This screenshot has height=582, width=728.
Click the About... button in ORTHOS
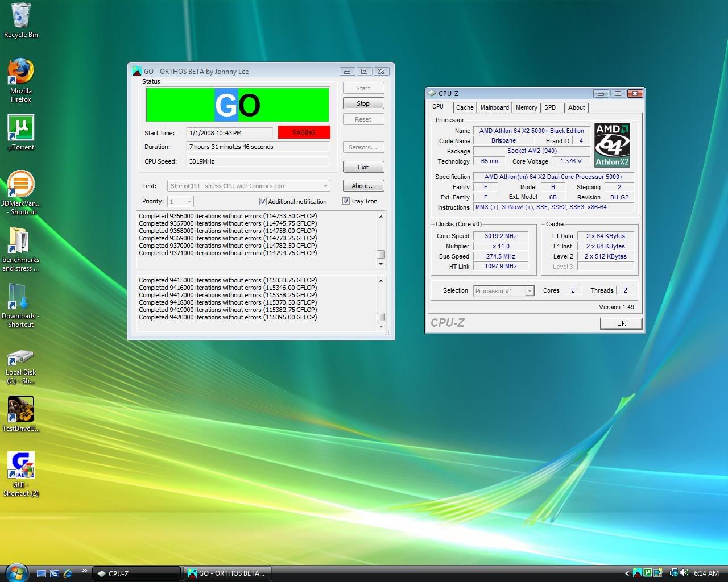point(363,186)
